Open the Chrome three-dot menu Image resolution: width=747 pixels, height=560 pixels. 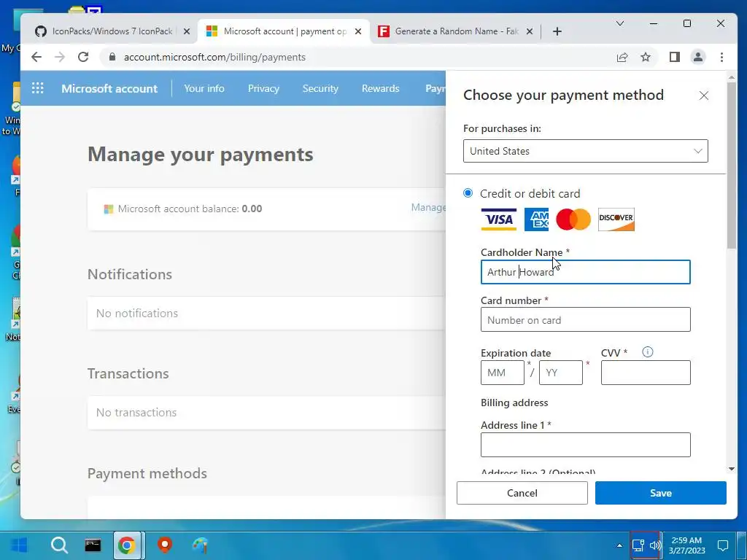pyautogui.click(x=721, y=57)
